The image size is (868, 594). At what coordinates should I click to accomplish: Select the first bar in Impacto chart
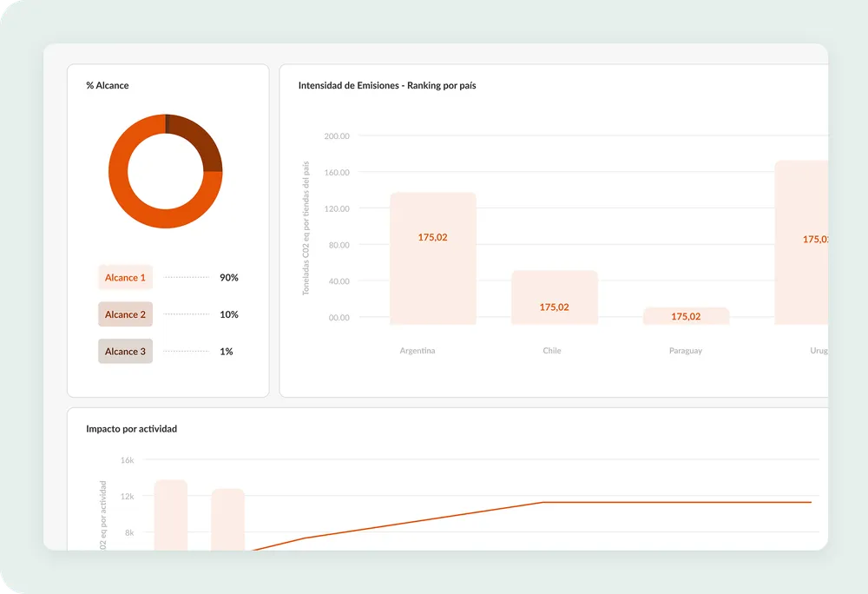[171, 515]
